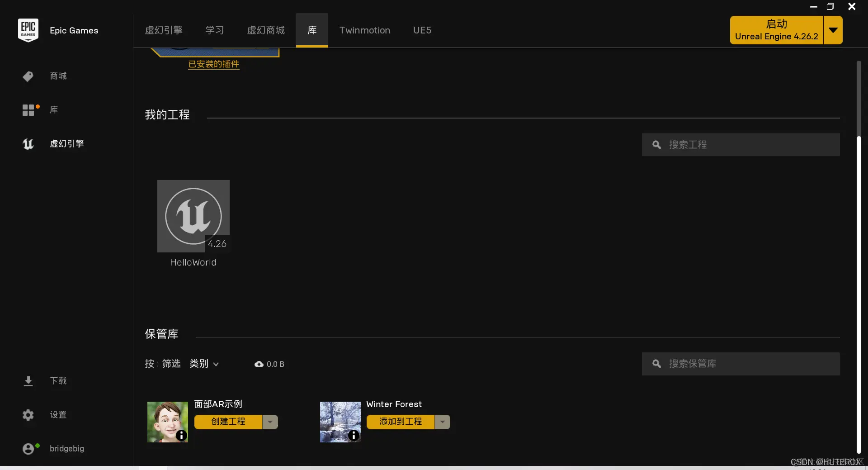
Task: Click the cloud icon beside 0.0 B
Action: pos(259,364)
